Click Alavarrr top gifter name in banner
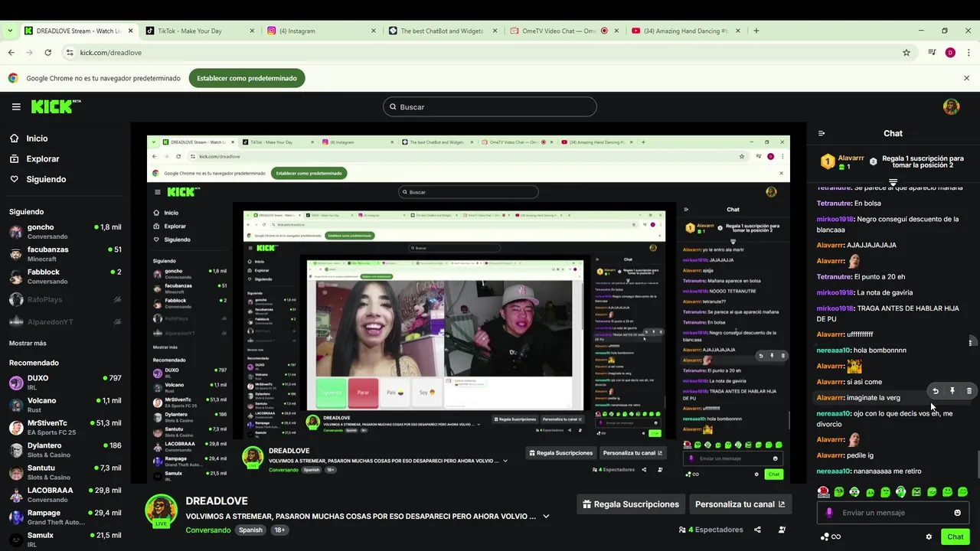This screenshot has height=551, width=980. tap(851, 158)
